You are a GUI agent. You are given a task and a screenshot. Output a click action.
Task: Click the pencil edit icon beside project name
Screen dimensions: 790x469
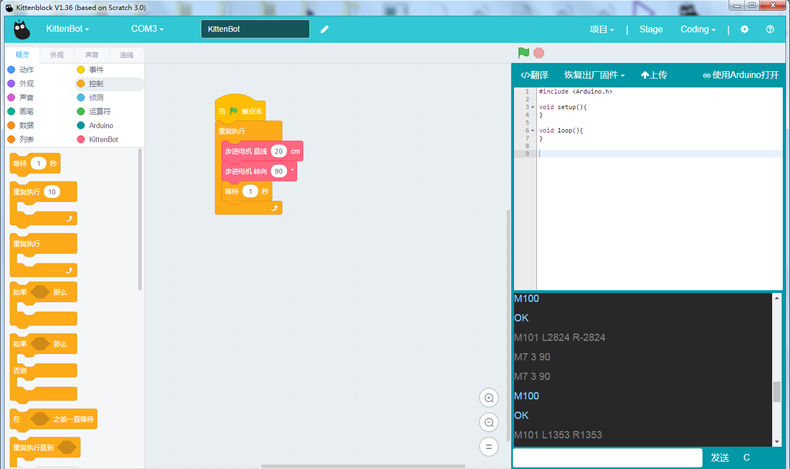pos(325,29)
